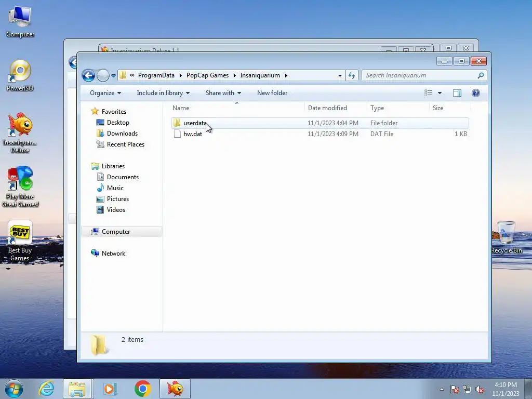Open the clock showing 4:10 PM
The height and width of the screenshot is (399, 532).
coord(506,389)
